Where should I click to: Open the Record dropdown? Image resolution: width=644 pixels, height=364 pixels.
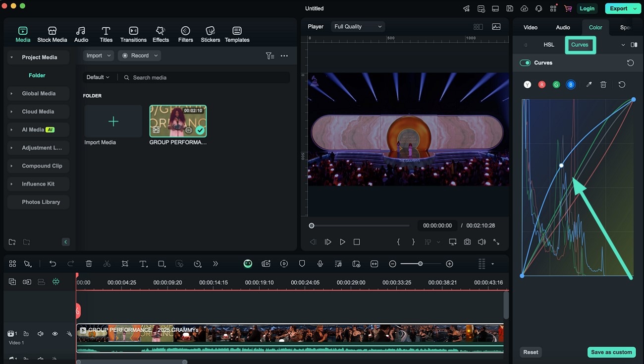[x=139, y=56]
